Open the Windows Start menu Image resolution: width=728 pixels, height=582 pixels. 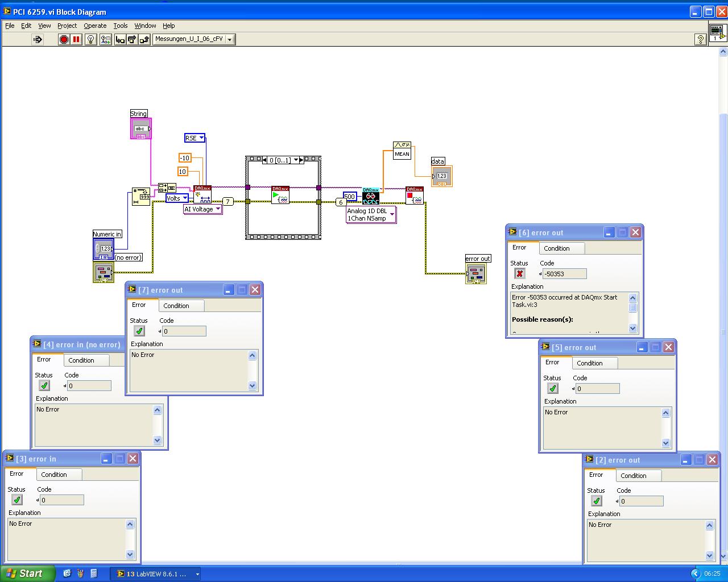(x=28, y=573)
